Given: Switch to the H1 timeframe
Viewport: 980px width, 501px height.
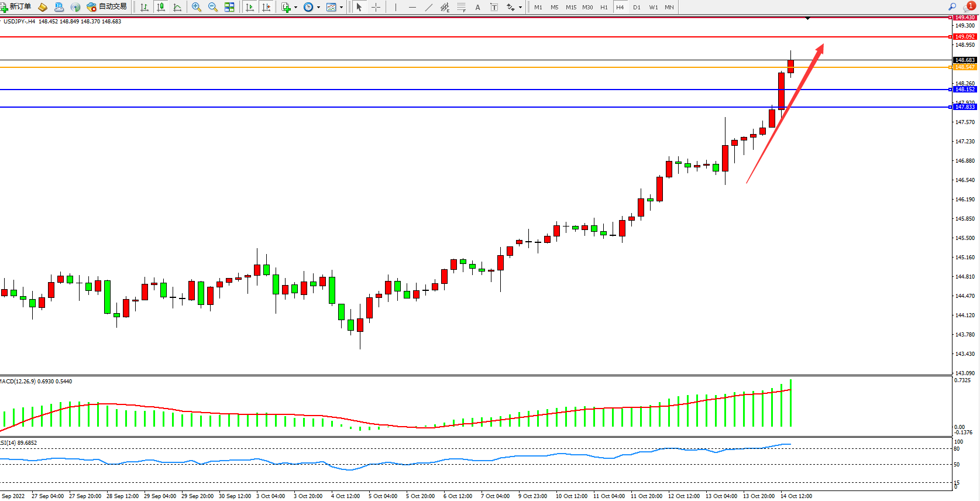Looking at the screenshot, I should [x=604, y=8].
